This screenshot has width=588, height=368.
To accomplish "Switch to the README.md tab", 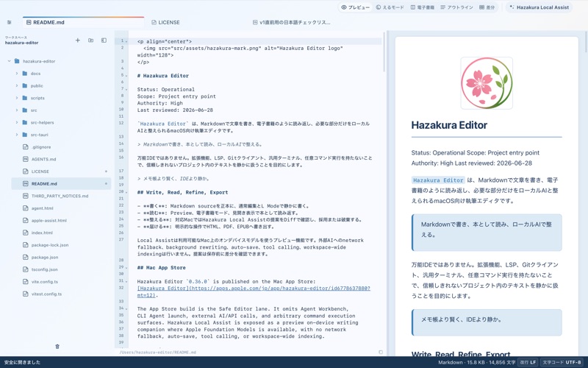I will tap(83, 22).
